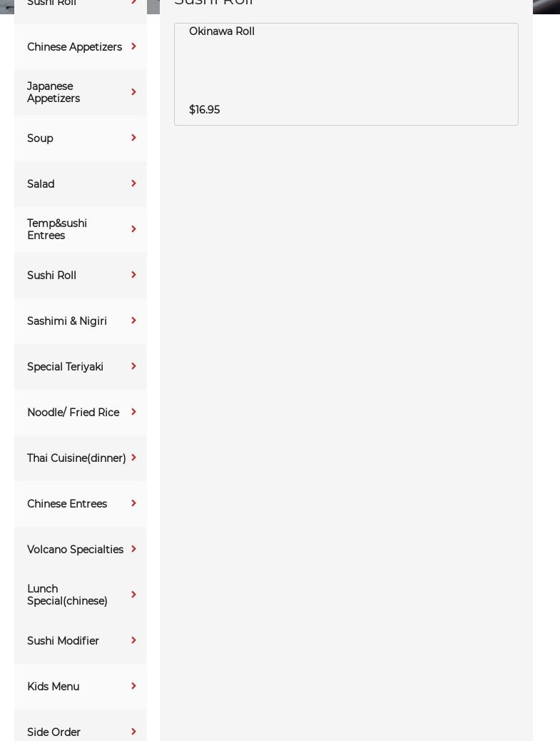Click the chevron beside Sushi Modifier

tap(133, 640)
